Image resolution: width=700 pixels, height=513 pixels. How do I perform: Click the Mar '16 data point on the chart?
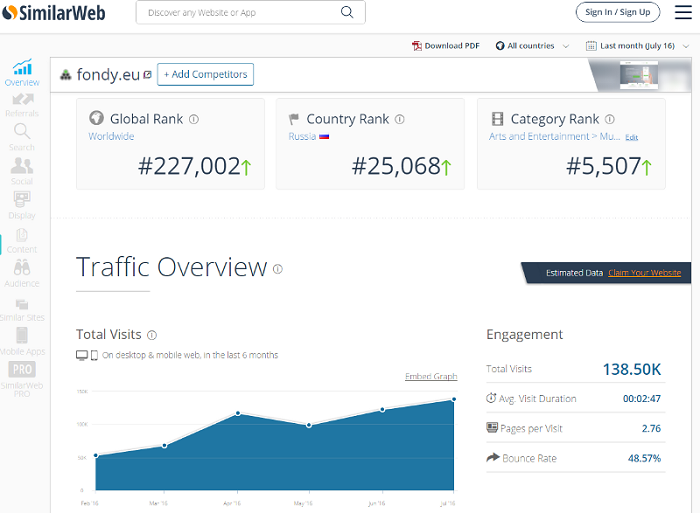pos(164,446)
